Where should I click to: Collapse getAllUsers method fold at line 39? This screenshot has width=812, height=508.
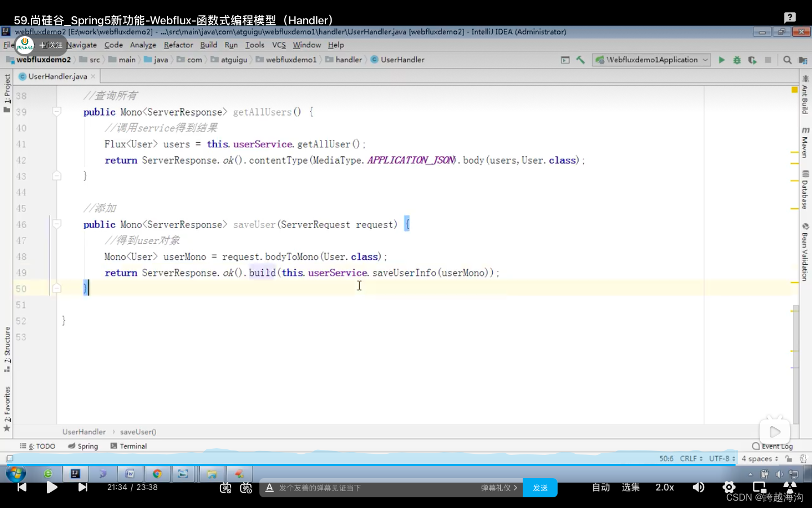(x=57, y=112)
